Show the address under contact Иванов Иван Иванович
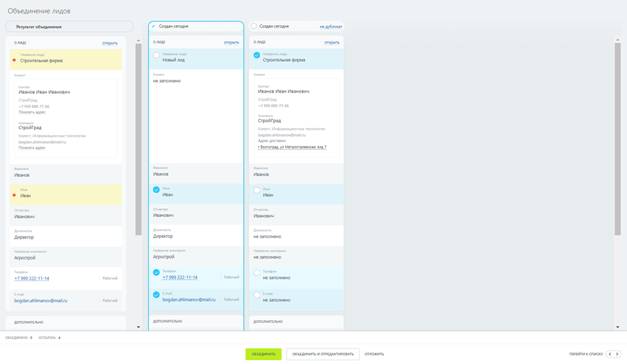The height and width of the screenshot is (364, 627). pos(32,112)
